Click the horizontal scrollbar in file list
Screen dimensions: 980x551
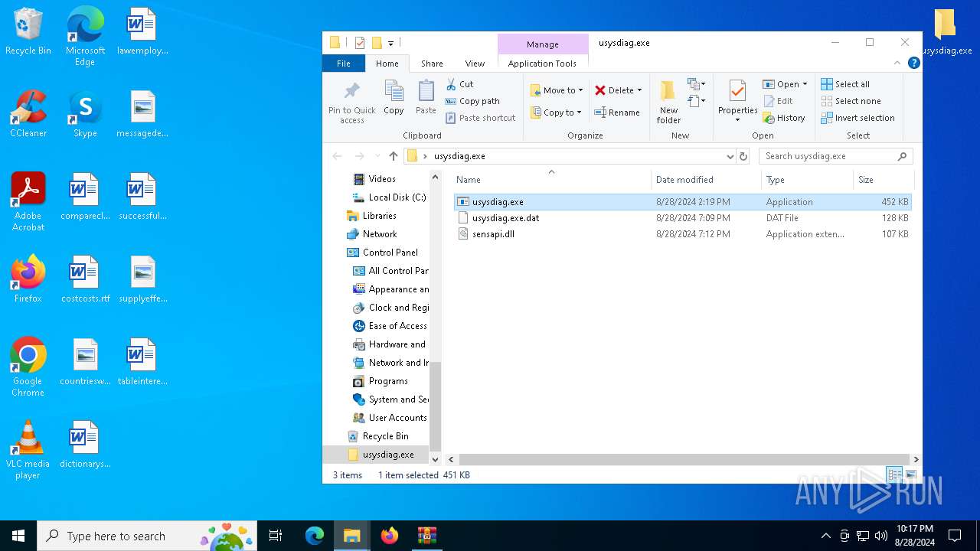(684, 459)
